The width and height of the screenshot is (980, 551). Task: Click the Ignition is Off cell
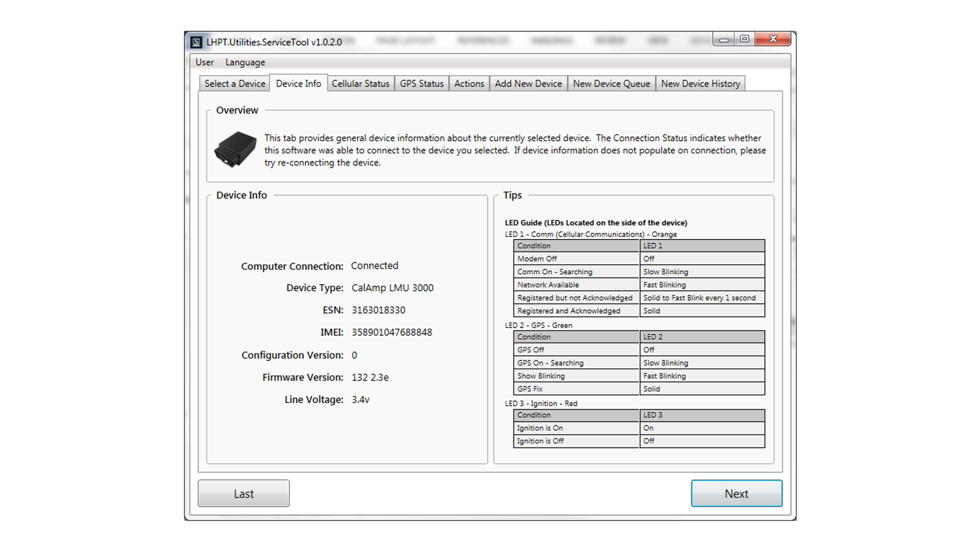click(577, 441)
